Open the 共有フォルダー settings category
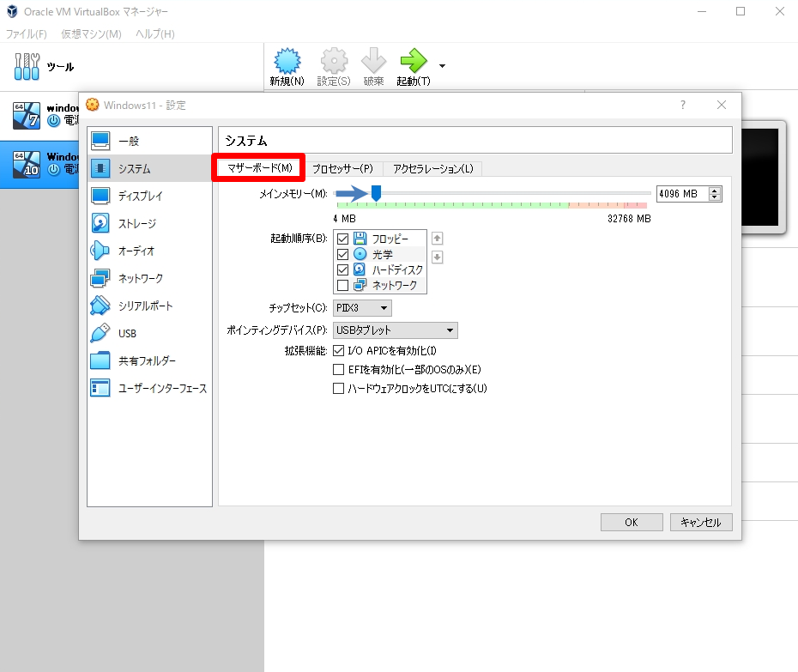Viewport: 798px width, 672px height. pos(149,361)
